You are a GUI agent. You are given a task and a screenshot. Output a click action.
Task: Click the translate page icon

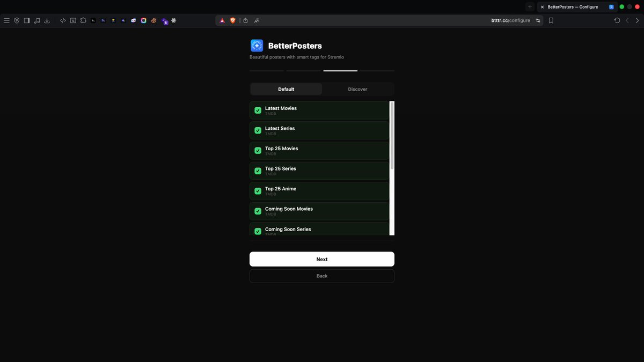tap(257, 20)
